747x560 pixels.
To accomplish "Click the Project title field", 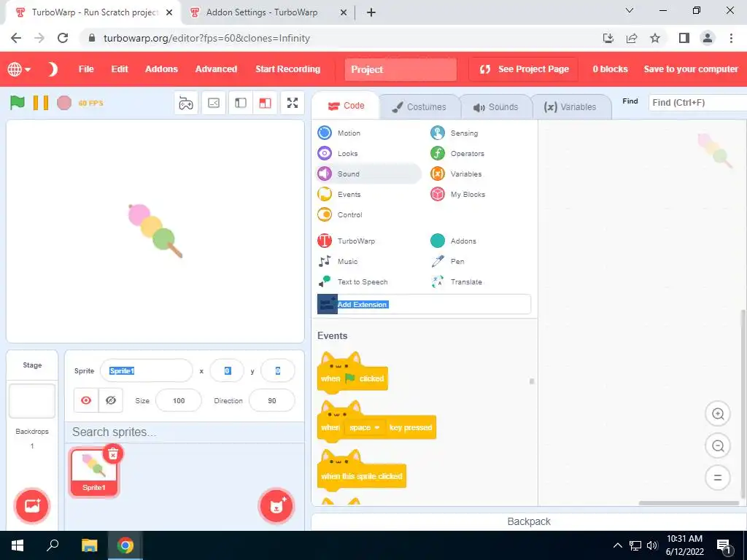I will pos(400,69).
